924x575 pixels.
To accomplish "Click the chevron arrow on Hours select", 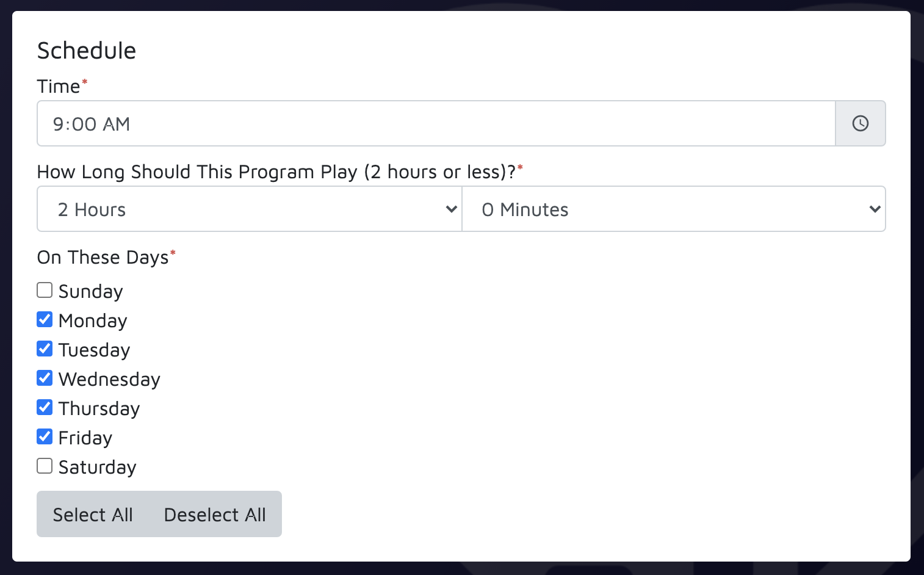I will 451,209.
